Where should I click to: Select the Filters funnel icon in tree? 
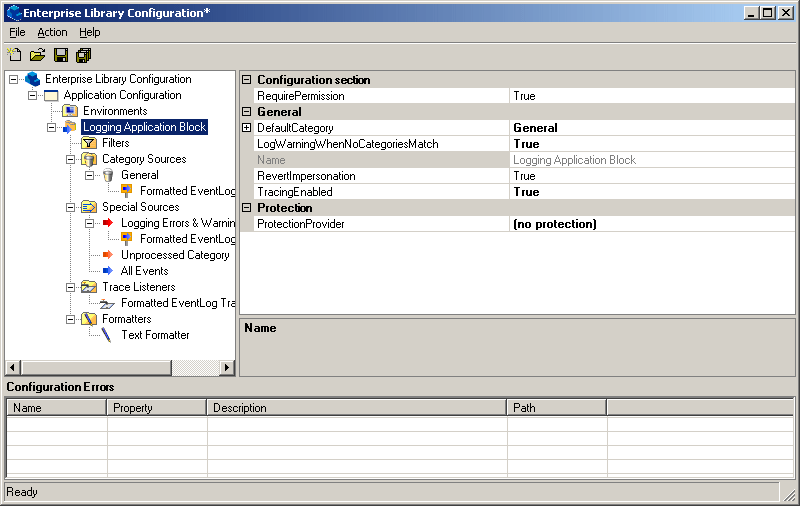pyautogui.click(x=90, y=143)
